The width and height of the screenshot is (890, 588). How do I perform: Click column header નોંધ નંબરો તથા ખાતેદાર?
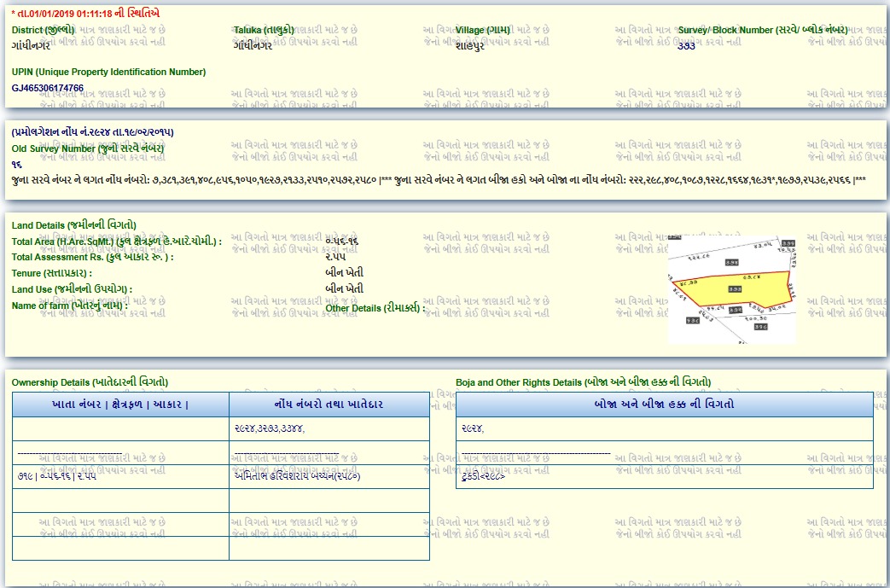[329, 405]
